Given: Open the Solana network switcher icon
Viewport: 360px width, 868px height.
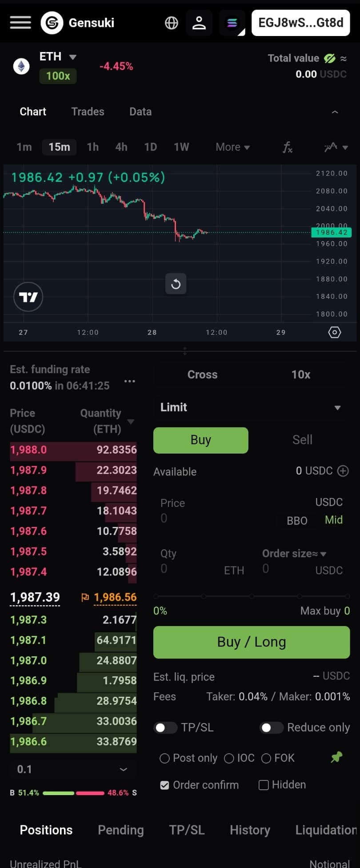Looking at the screenshot, I should 232,23.
